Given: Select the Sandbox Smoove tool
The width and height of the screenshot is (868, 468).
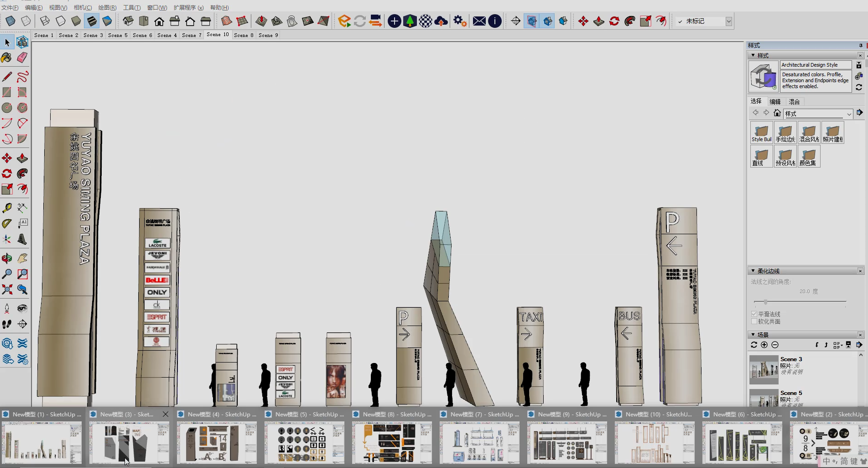Looking at the screenshot, I should click(261, 21).
